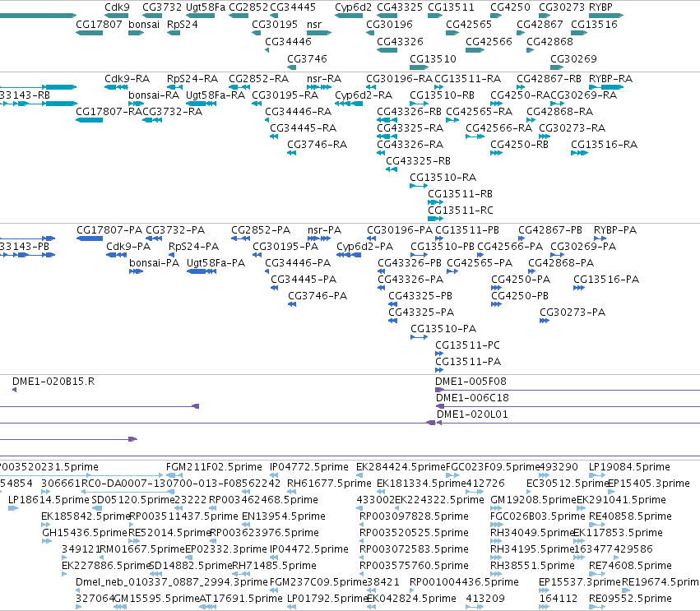Viewport: 700px width, 611px height.
Task: Select the CG3746-RA transcript
Action: pyautogui.click(x=291, y=153)
